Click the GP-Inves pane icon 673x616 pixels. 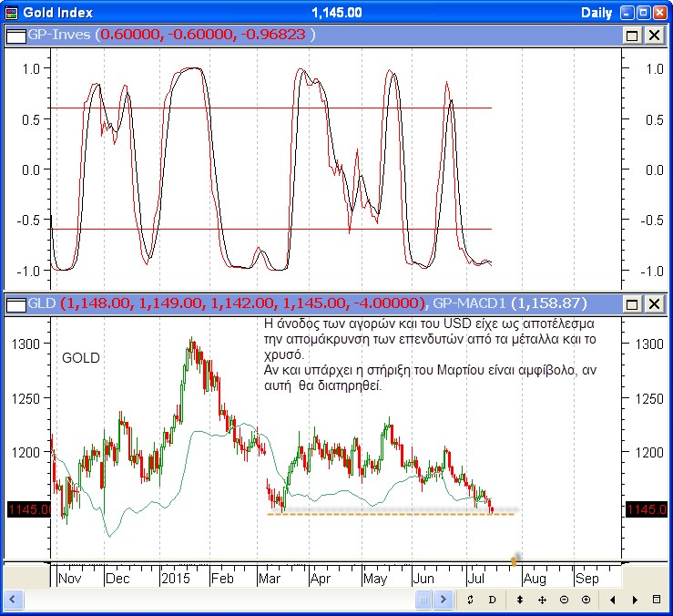(15, 36)
